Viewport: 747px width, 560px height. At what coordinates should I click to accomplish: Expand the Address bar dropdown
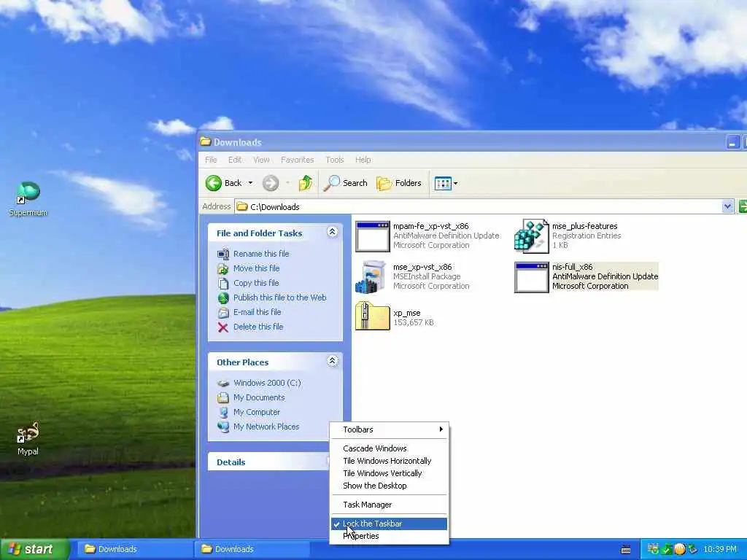727,206
